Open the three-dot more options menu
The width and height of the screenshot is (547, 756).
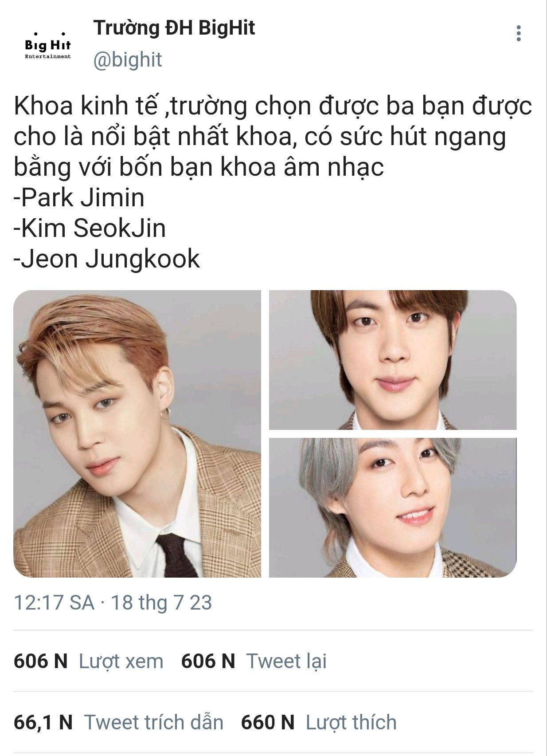(x=519, y=34)
